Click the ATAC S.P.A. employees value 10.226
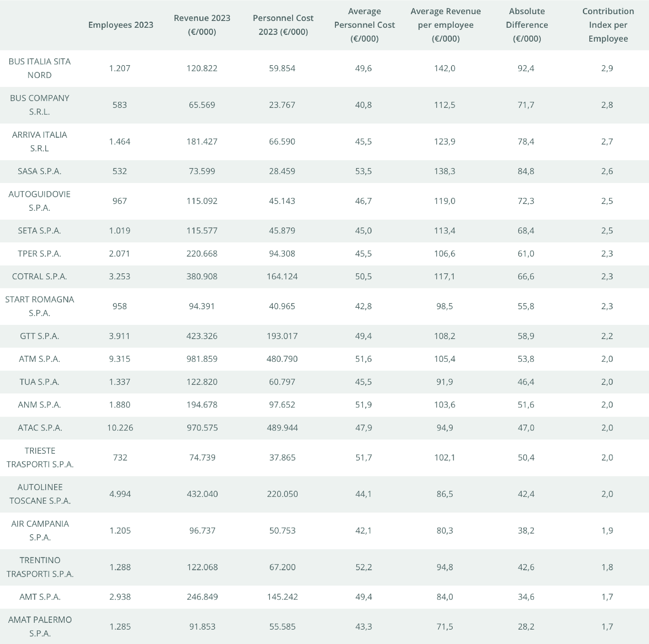649x644 pixels. coord(120,428)
